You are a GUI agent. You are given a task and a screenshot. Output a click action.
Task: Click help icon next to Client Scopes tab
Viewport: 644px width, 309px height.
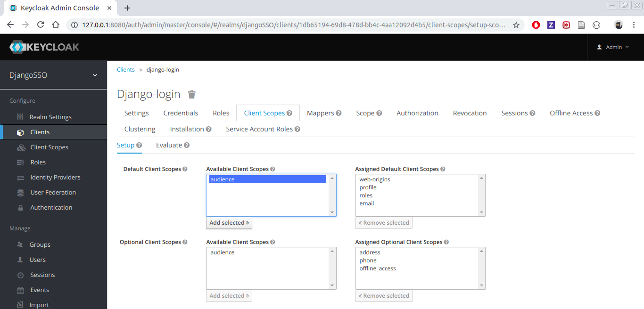(289, 113)
